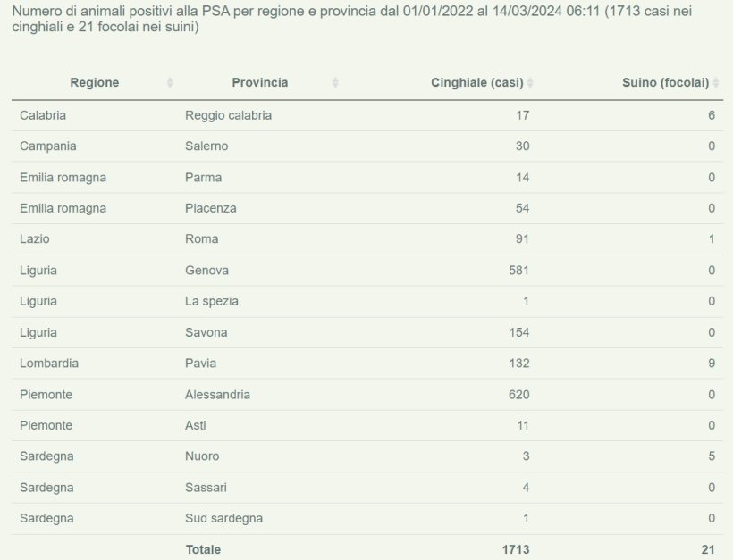
Task: Click the Lazio Roma row
Action: (x=358, y=238)
